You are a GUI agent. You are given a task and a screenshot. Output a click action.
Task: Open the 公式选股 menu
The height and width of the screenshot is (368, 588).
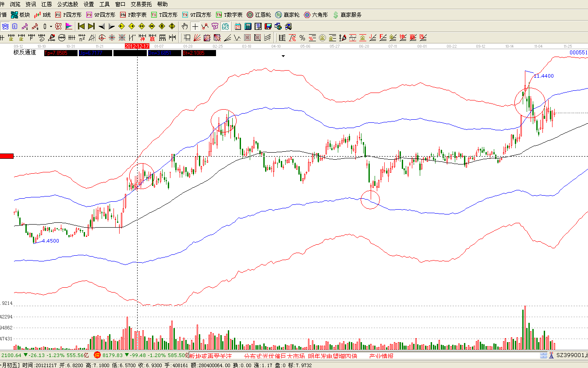coord(67,4)
